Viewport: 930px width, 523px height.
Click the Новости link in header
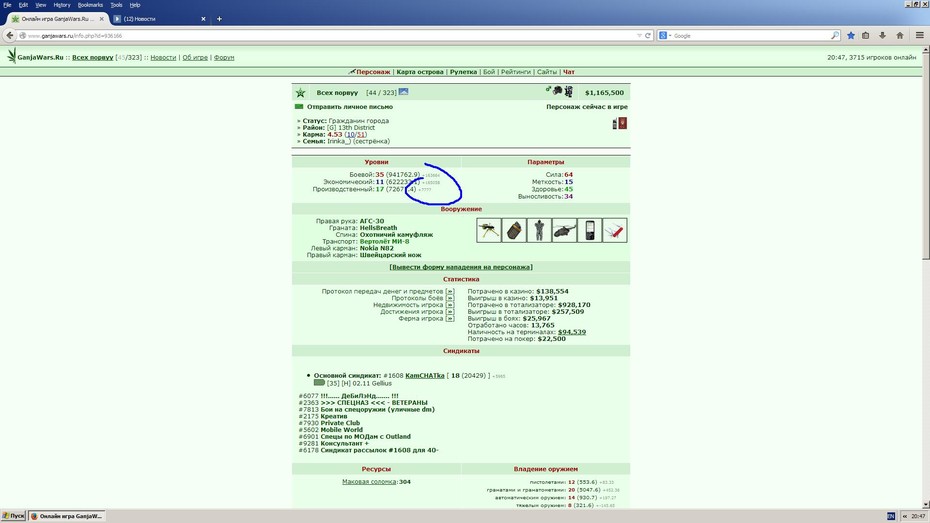click(163, 58)
